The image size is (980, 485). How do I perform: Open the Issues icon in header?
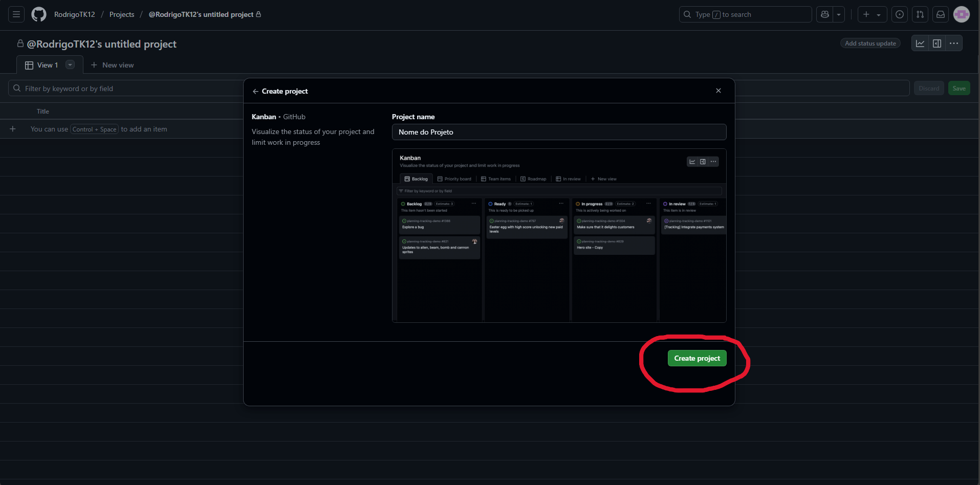(900, 14)
